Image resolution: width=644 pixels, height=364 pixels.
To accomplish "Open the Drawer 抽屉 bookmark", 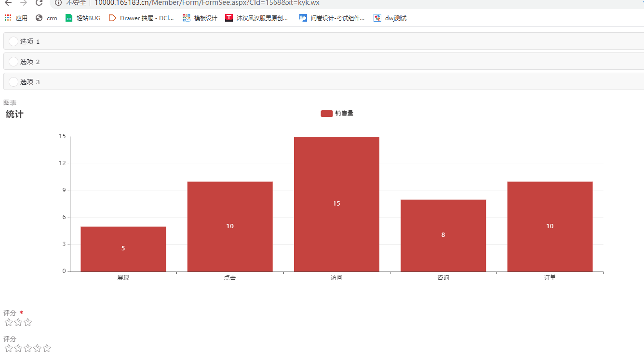I will click(141, 18).
